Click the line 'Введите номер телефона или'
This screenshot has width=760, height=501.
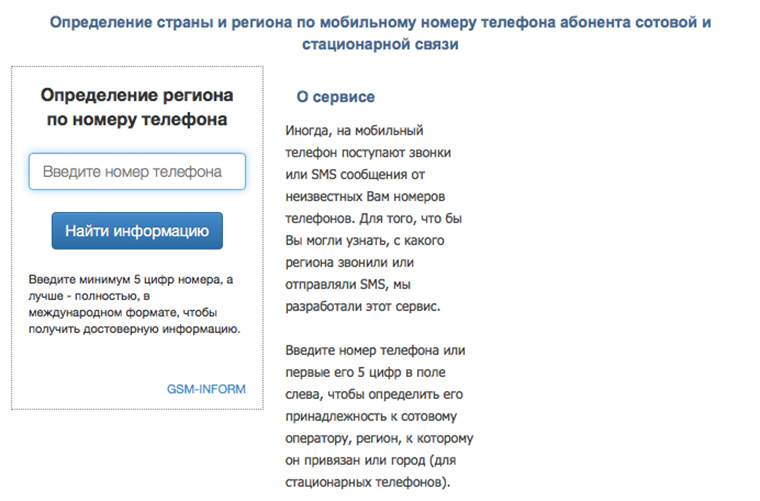click(375, 350)
